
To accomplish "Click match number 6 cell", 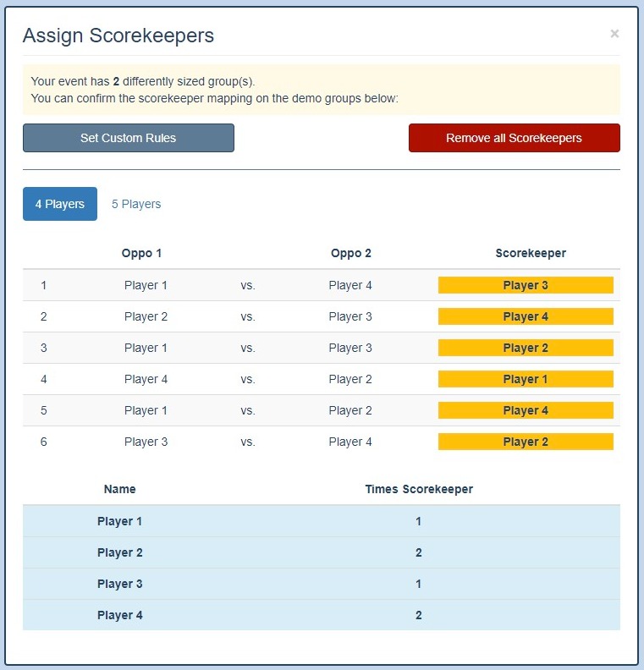I will coord(44,442).
